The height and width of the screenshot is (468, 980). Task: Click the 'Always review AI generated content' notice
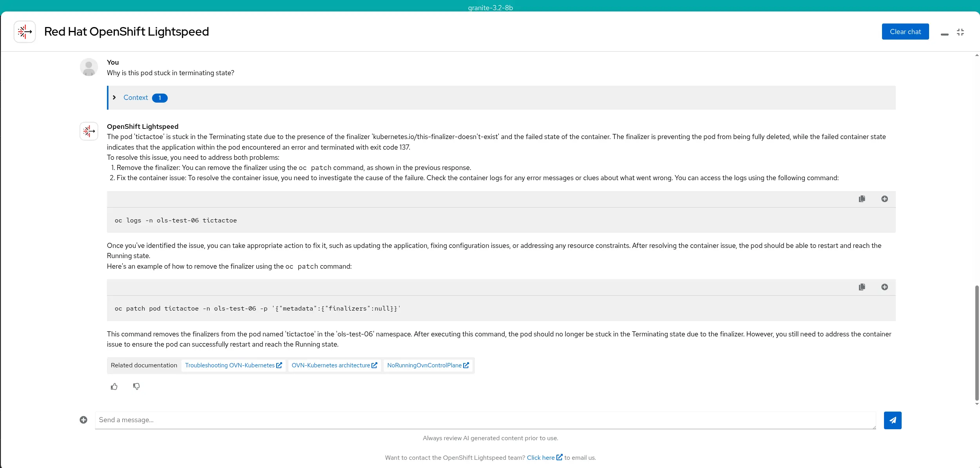(490, 438)
